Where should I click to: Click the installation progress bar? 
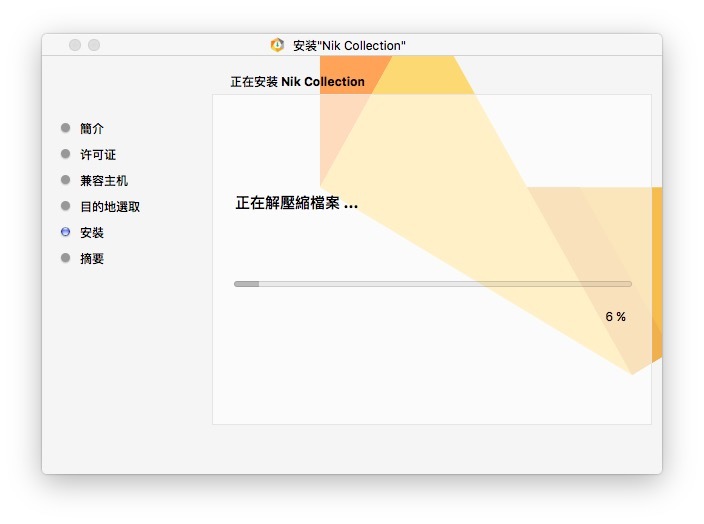(x=432, y=284)
